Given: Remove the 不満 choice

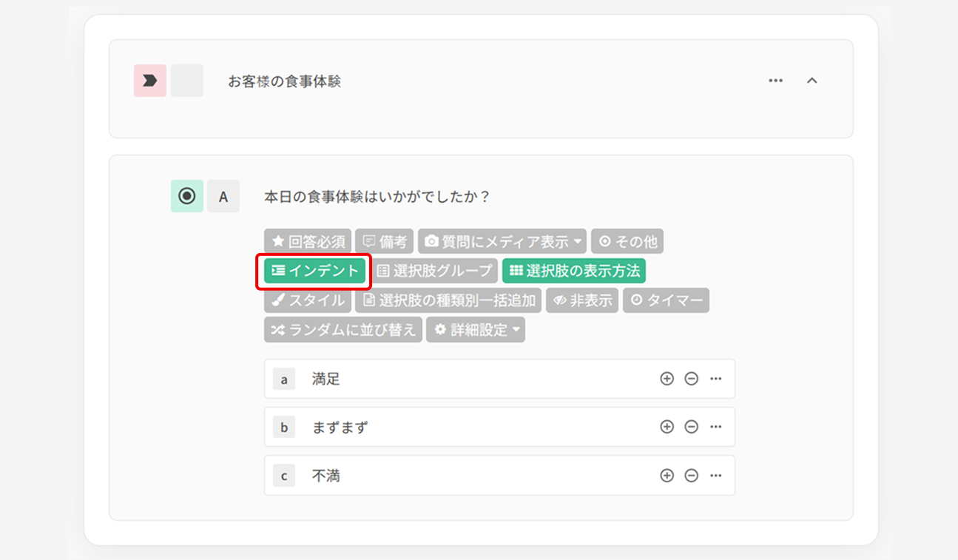Looking at the screenshot, I should (x=691, y=476).
